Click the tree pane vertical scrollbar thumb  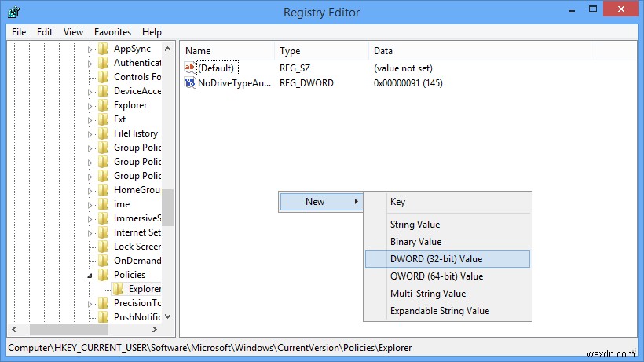(167, 208)
